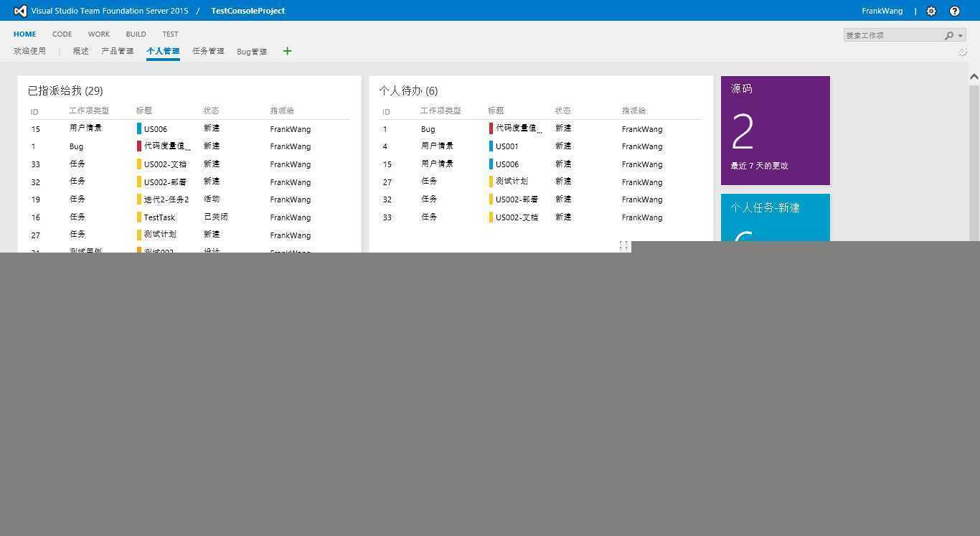Click the 工作项类型 header in 已指派给我
The image size is (980, 536).
[89, 111]
